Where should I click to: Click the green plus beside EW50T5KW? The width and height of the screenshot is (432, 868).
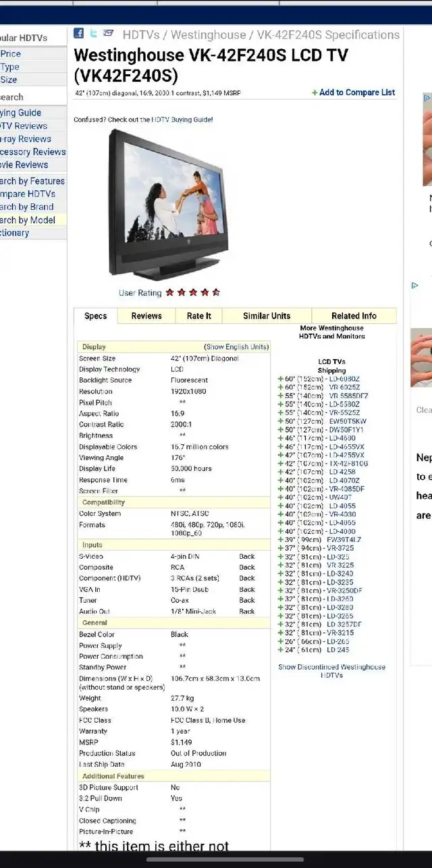[281, 421]
